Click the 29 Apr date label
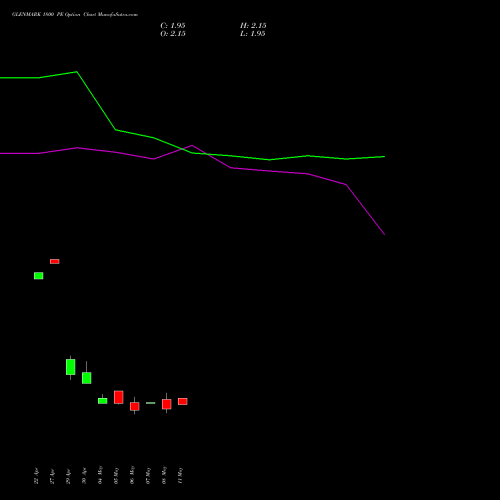Viewport: 500px width, 500px height. pos(68,476)
